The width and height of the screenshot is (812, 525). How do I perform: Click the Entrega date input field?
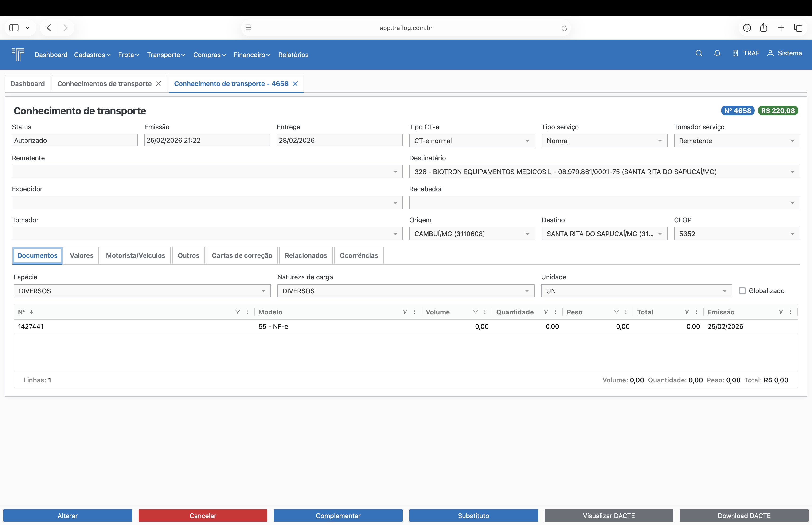point(339,140)
